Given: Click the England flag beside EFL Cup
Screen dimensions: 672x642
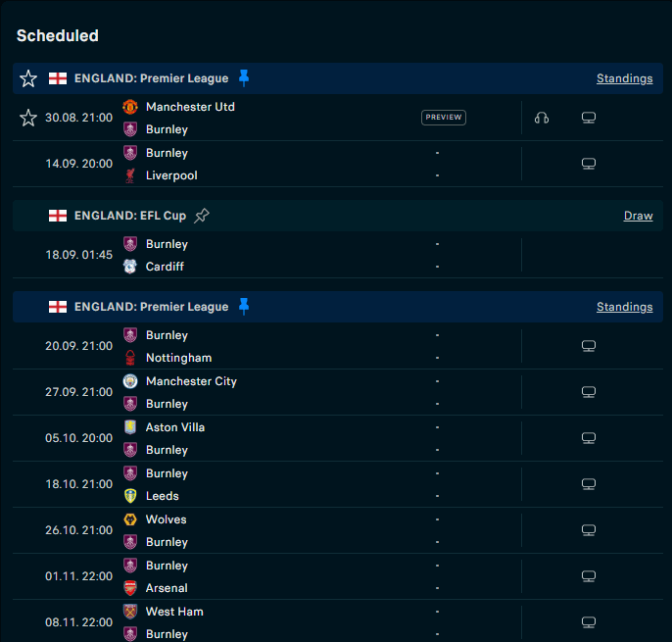Looking at the screenshot, I should click(58, 216).
